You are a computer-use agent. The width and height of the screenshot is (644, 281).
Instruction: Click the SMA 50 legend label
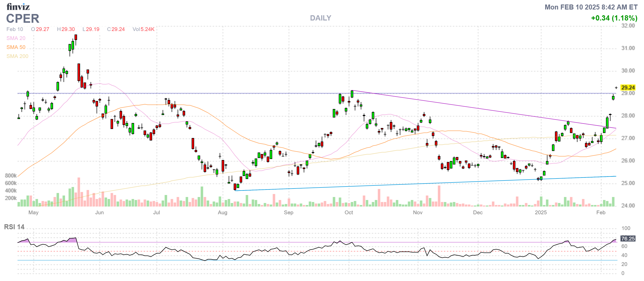tap(16, 47)
